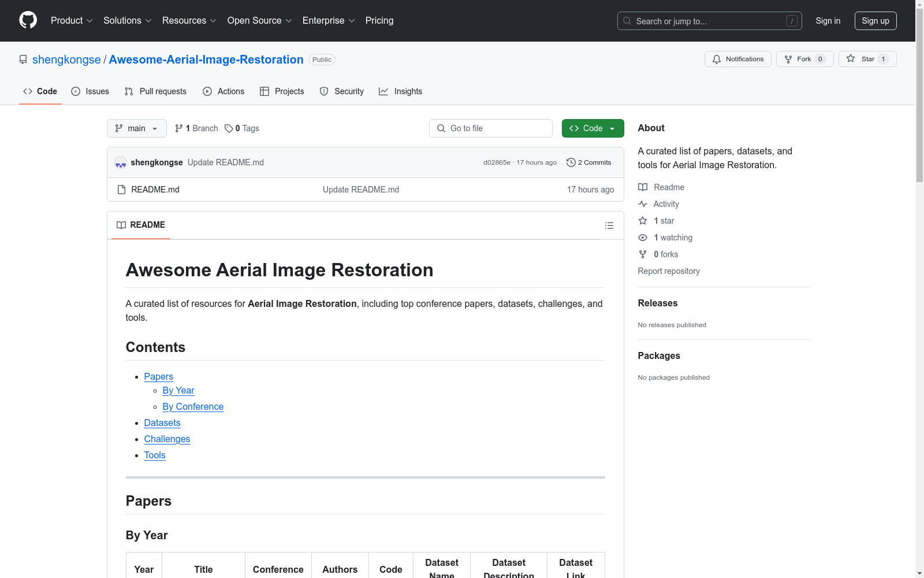Click the tag icon beside 0 Tags
Viewport: 924px width, 578px height.
(x=229, y=128)
